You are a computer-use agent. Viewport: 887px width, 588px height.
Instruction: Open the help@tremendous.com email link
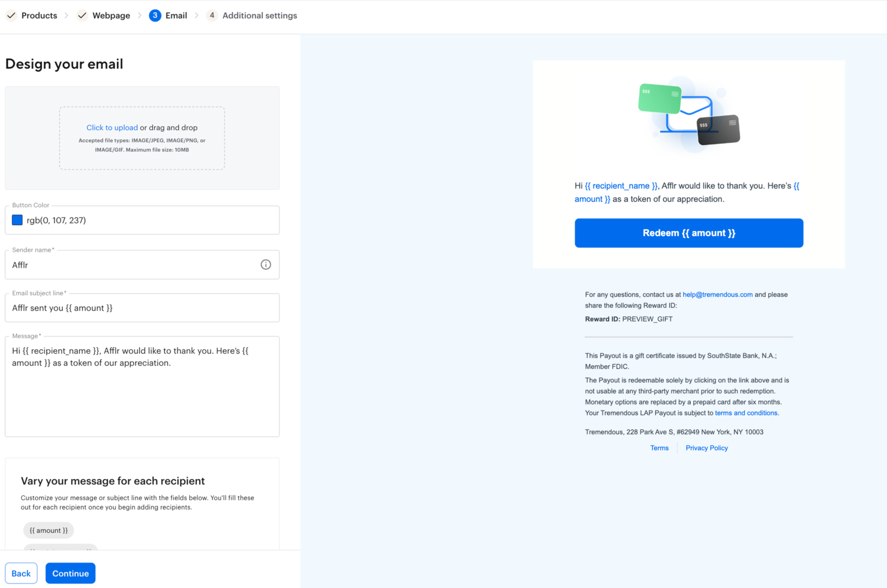pyautogui.click(x=717, y=294)
